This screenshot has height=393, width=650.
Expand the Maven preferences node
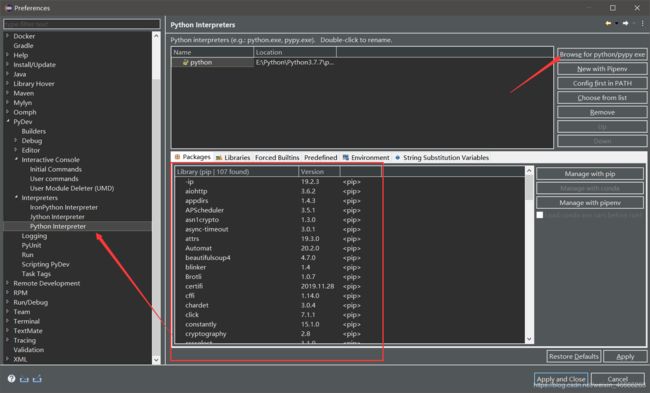[x=7, y=93]
